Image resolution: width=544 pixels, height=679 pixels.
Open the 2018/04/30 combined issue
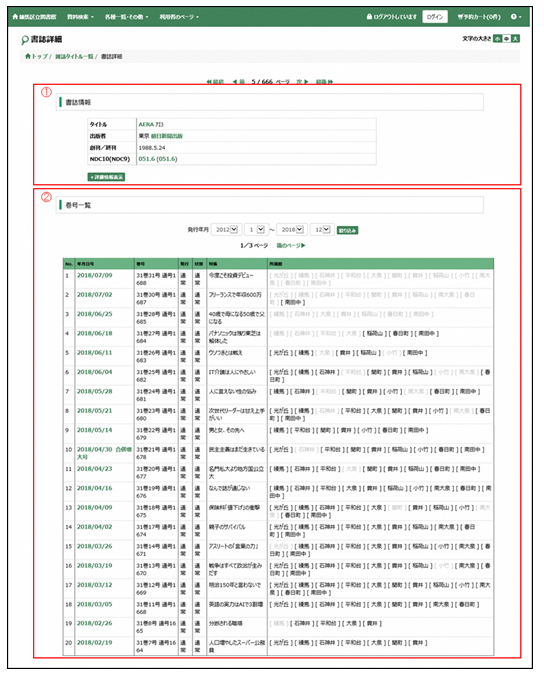coord(104,453)
